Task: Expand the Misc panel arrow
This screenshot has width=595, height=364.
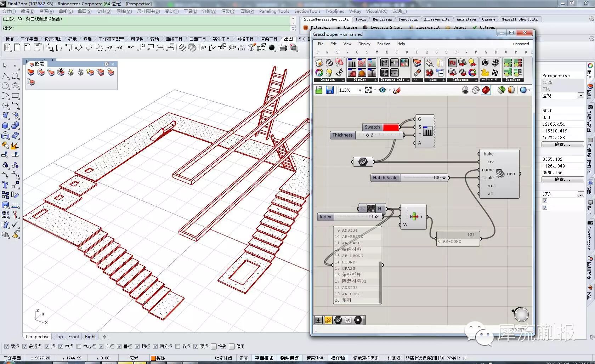Action: coord(443,80)
